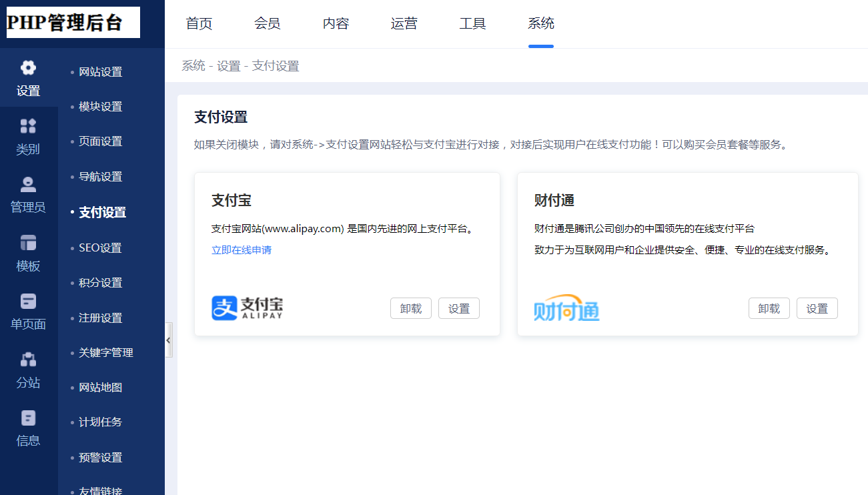The height and width of the screenshot is (495, 868).
Task: Open the 类别 category icon
Action: (x=28, y=137)
